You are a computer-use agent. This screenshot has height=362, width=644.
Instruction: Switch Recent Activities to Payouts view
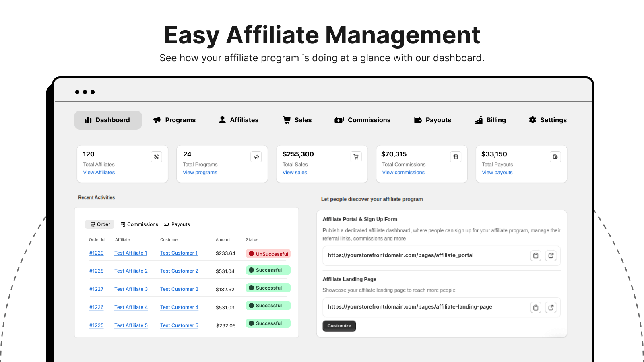(177, 224)
